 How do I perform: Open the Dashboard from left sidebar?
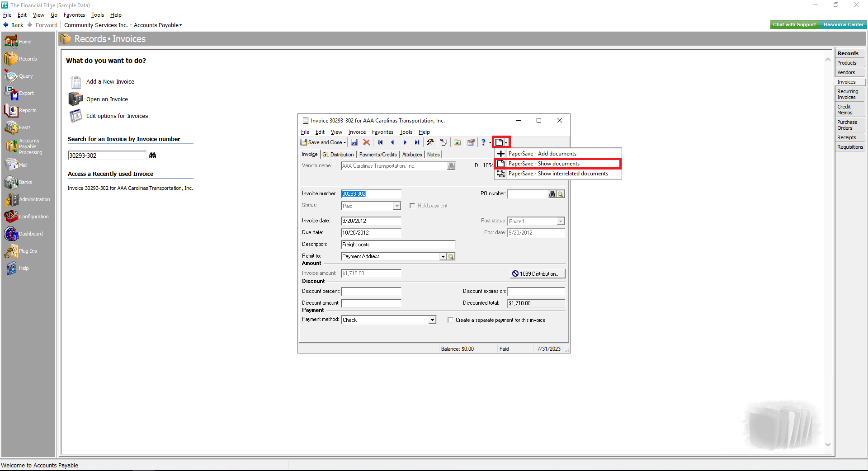(30, 234)
